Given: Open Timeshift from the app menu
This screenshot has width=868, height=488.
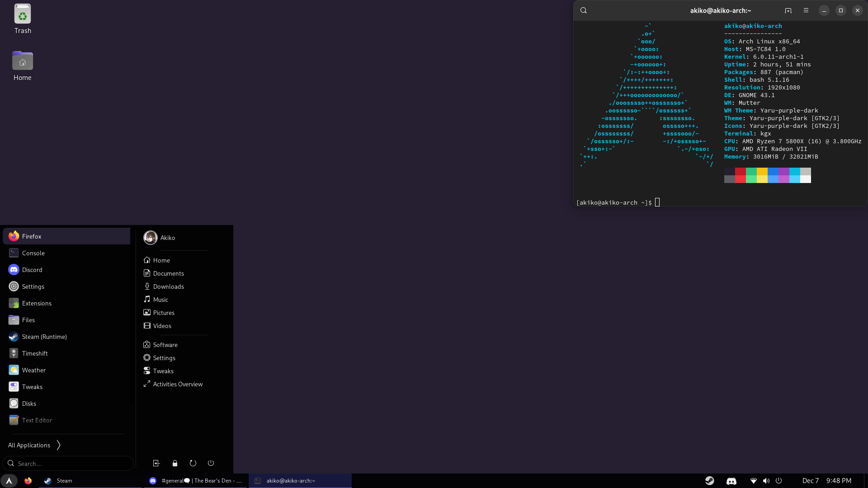Looking at the screenshot, I should click(x=66, y=353).
